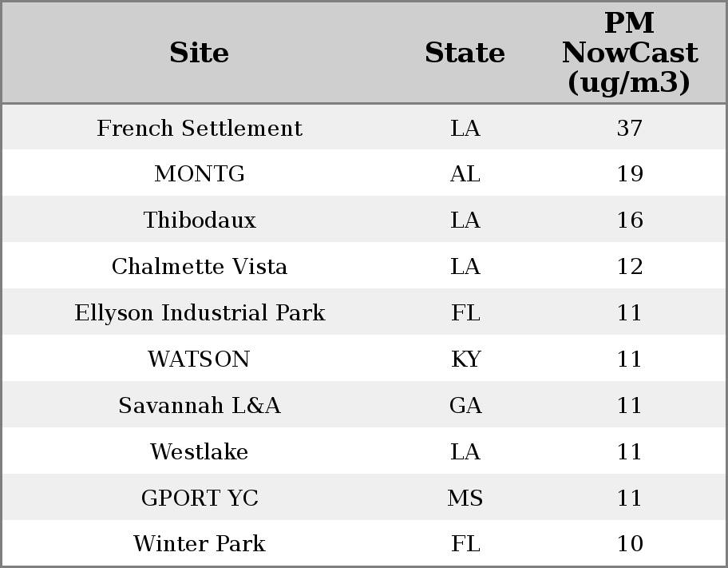Click the Site column header
The height and width of the screenshot is (568, 728).
200,53
